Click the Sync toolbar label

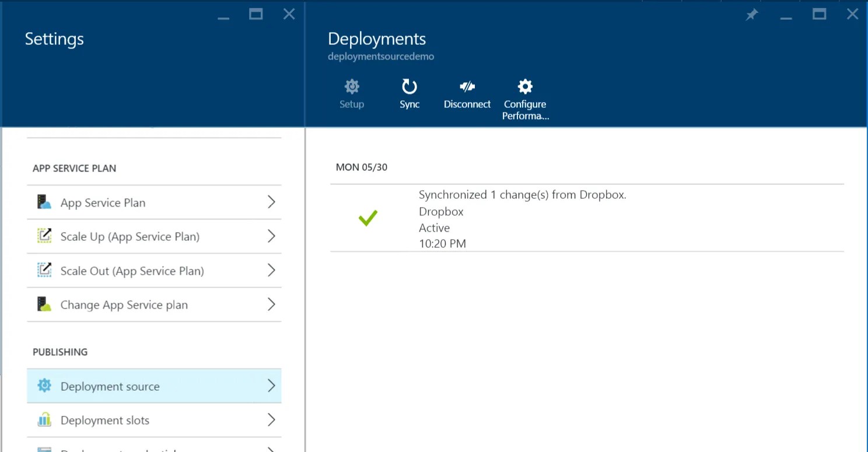(x=409, y=104)
